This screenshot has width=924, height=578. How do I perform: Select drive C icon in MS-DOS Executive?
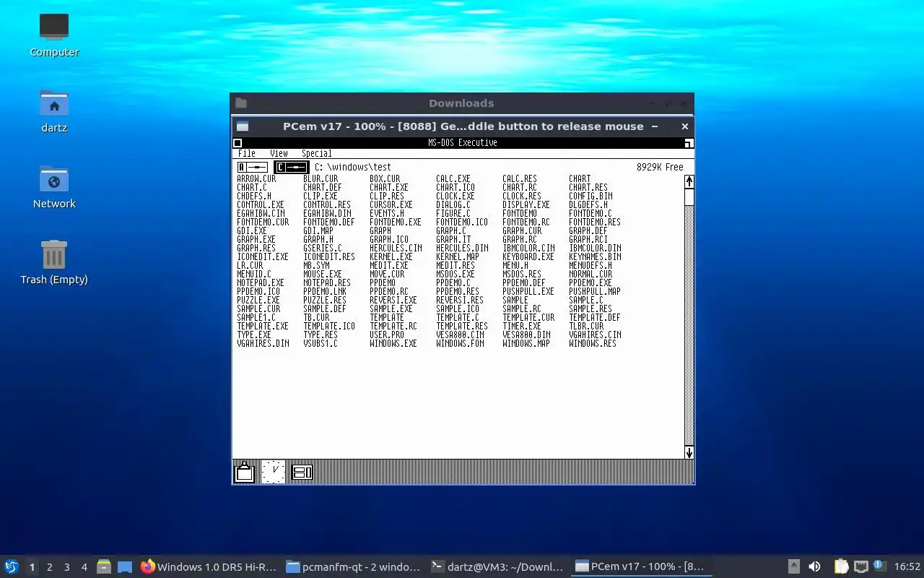coord(292,167)
